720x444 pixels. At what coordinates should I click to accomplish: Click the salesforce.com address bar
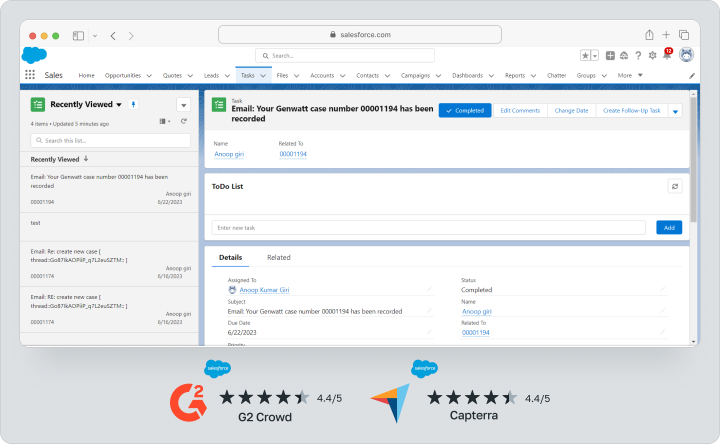pyautogui.click(x=360, y=34)
